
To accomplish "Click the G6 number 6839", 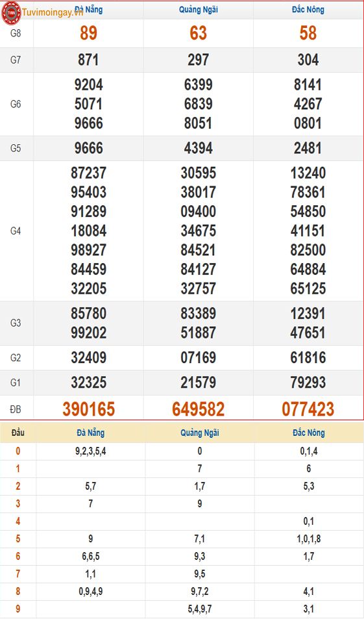I will click(x=199, y=104).
